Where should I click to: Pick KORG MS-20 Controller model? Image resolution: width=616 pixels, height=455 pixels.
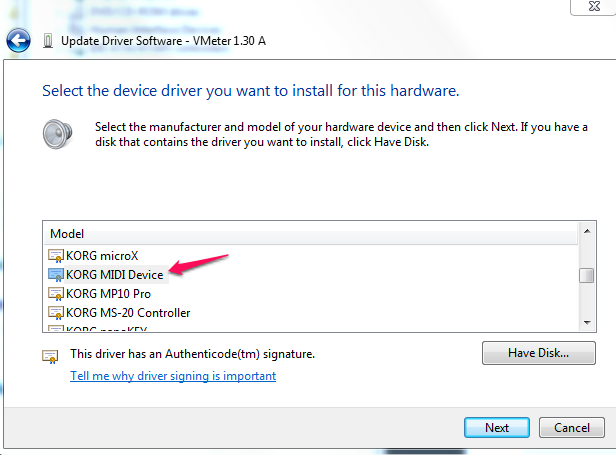point(128,313)
